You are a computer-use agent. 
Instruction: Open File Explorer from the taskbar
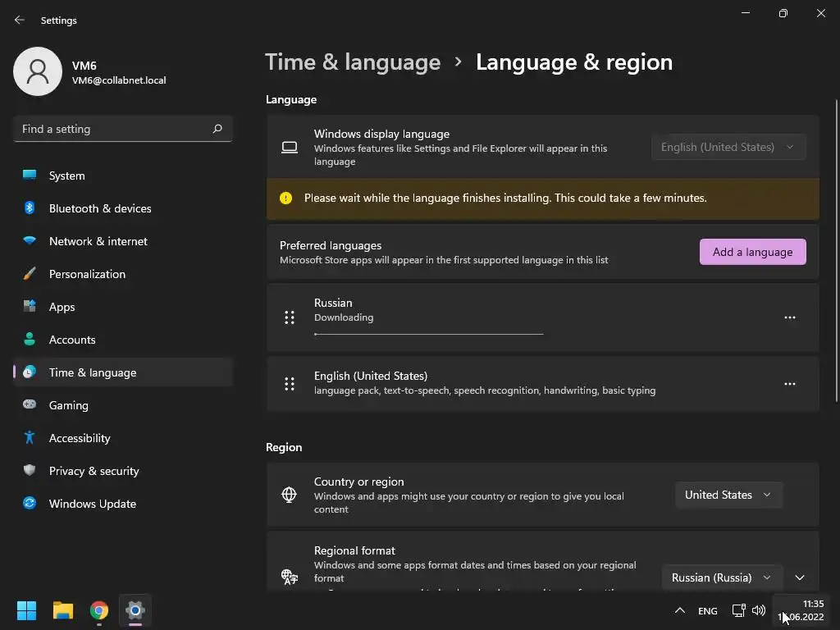62,610
